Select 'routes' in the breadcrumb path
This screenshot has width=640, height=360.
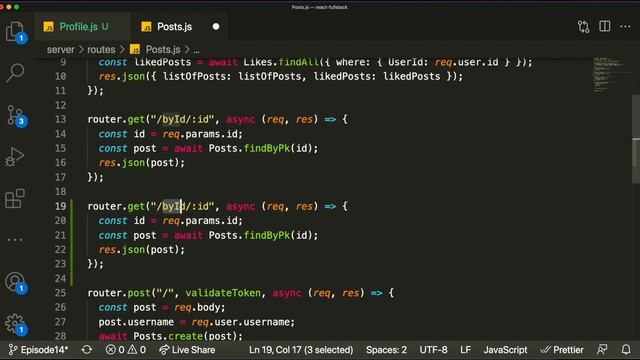101,50
